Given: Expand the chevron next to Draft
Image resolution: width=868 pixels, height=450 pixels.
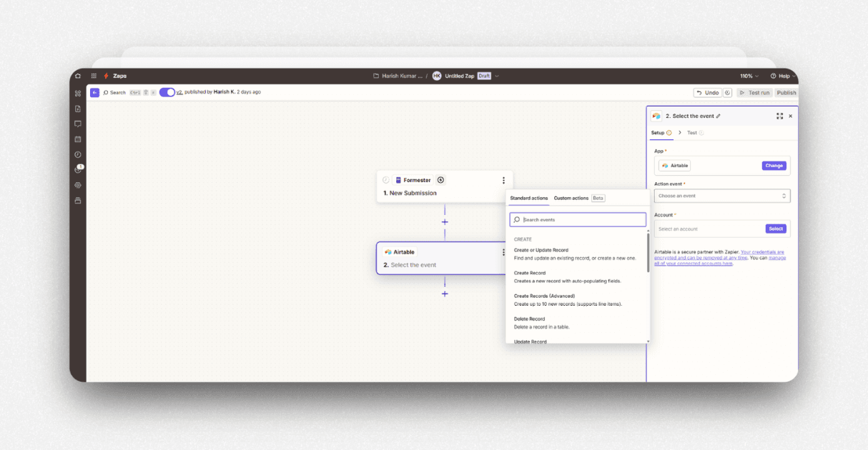Looking at the screenshot, I should coord(497,76).
